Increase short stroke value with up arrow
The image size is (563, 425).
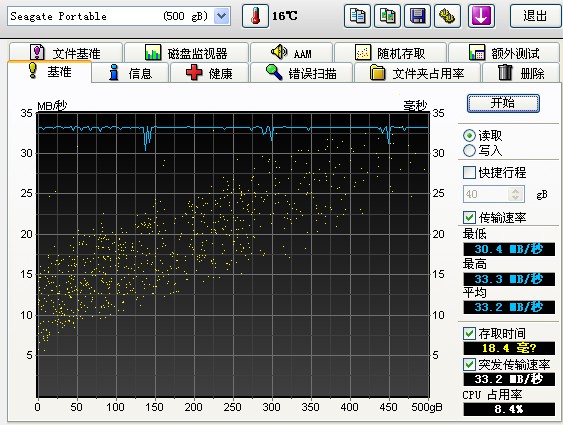[x=516, y=191]
